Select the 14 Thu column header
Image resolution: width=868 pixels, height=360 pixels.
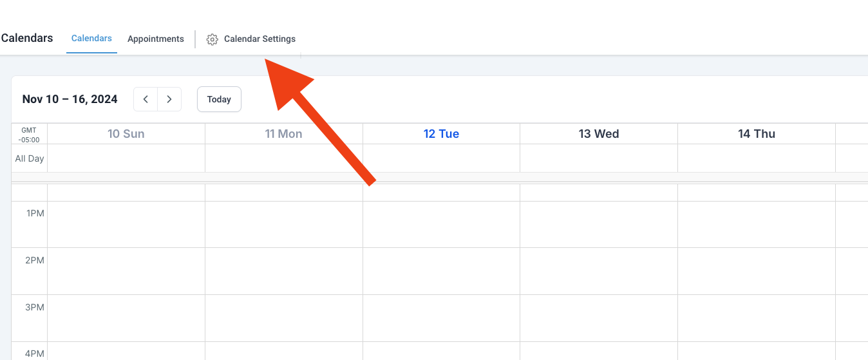click(757, 134)
